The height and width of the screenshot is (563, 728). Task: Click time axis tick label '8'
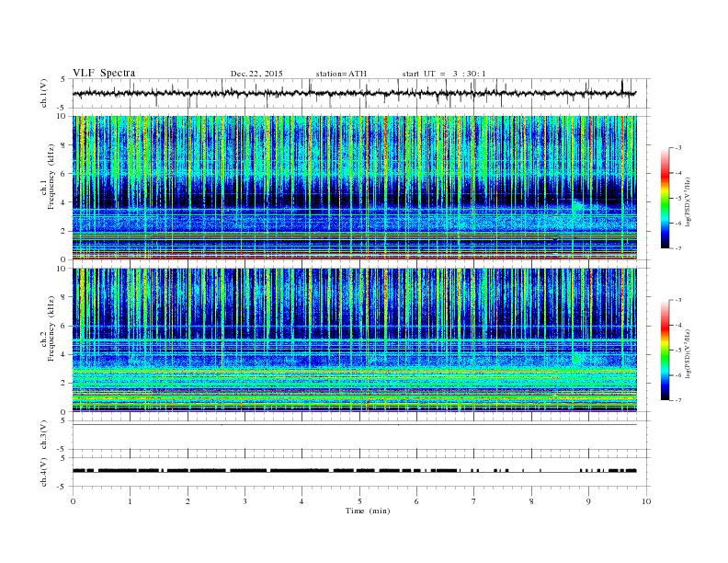click(531, 501)
